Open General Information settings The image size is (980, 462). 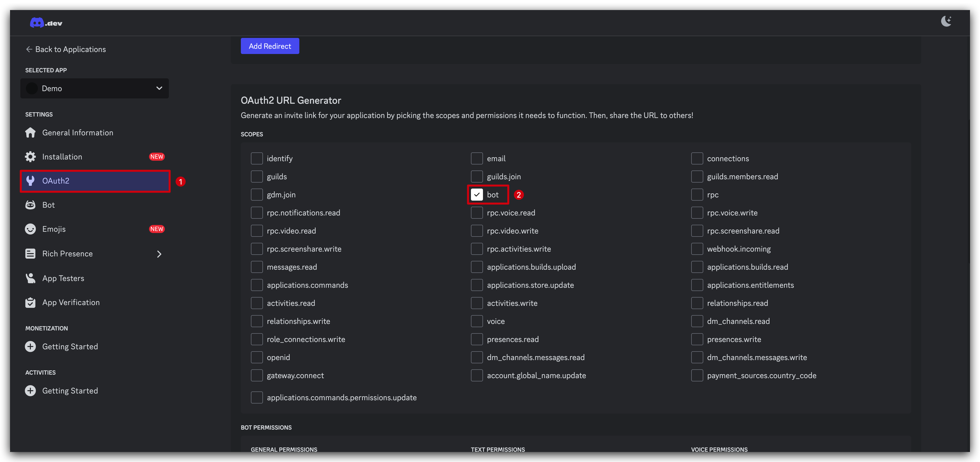point(94,133)
